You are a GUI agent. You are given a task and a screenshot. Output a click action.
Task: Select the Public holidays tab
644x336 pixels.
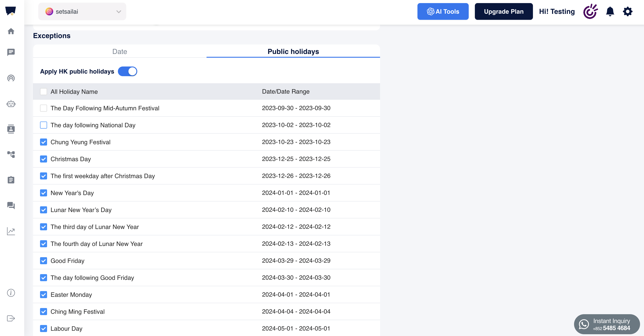coord(293,52)
